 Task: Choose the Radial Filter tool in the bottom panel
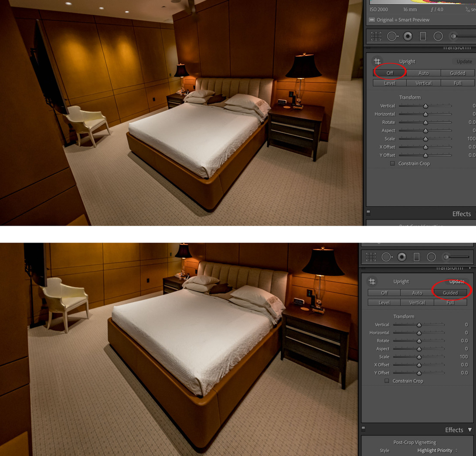click(431, 257)
